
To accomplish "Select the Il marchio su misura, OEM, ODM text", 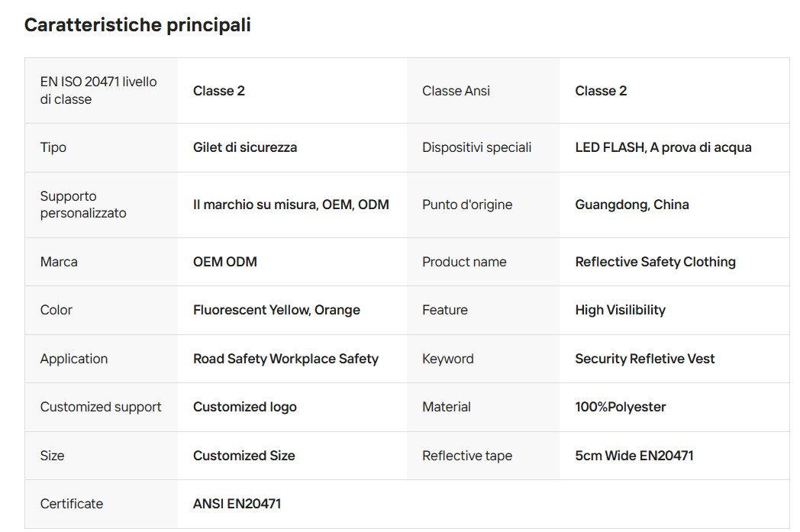I will tap(291, 205).
